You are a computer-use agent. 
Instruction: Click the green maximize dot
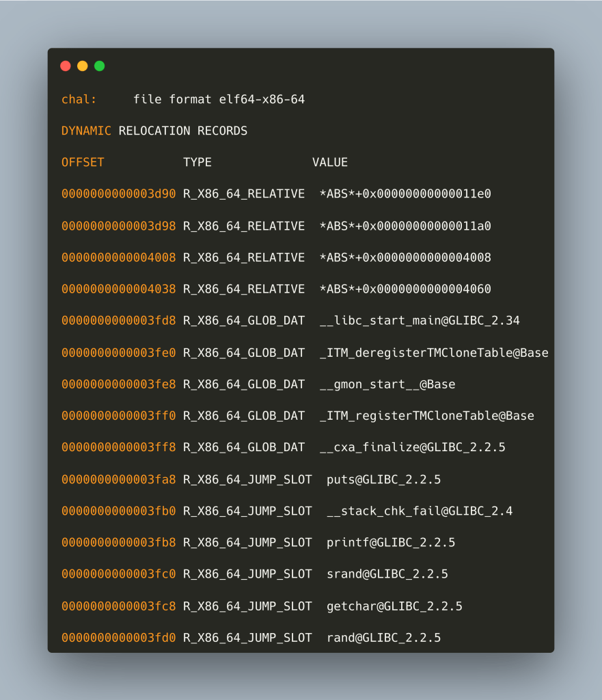100,66
